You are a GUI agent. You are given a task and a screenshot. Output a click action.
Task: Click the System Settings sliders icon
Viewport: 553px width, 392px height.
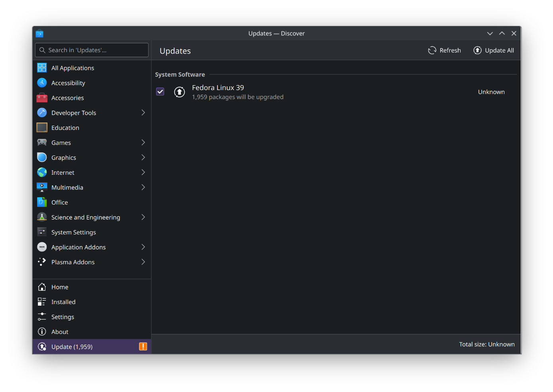[x=42, y=232]
